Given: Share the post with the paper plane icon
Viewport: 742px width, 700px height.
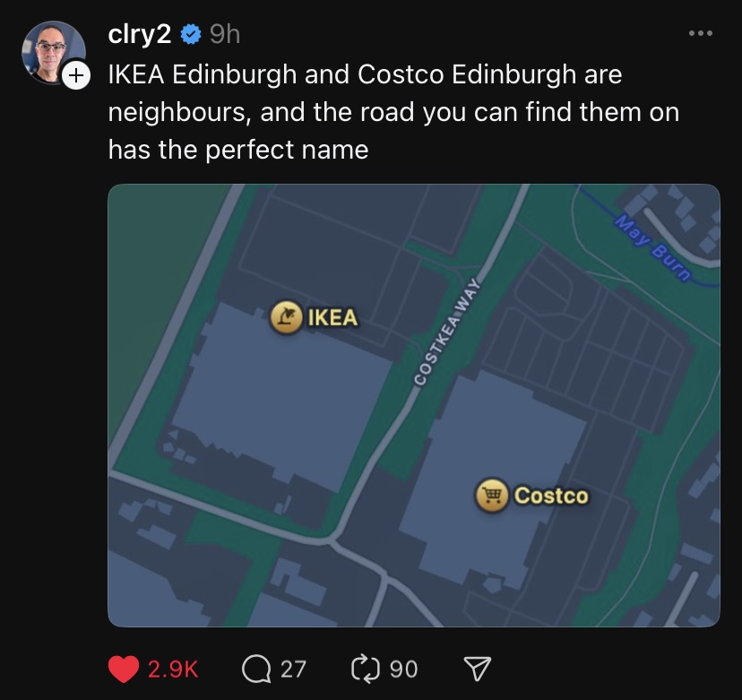Looking at the screenshot, I should pos(477,669).
